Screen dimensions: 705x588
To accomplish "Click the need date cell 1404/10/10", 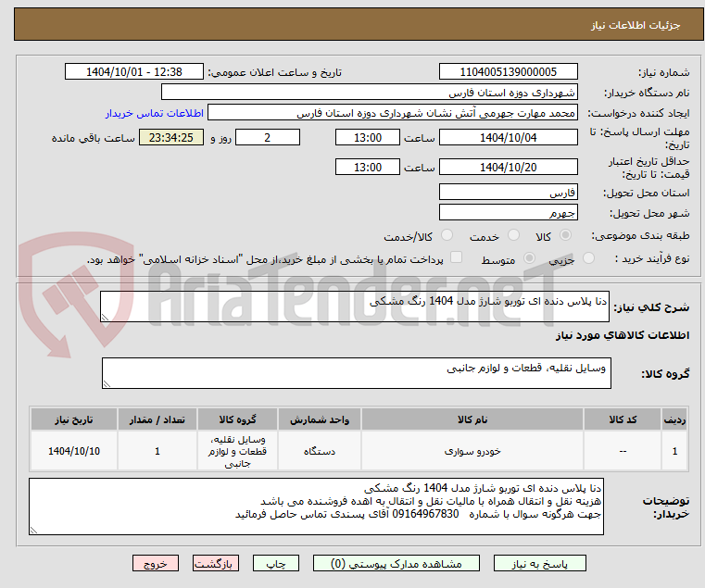I will pos(74,451).
